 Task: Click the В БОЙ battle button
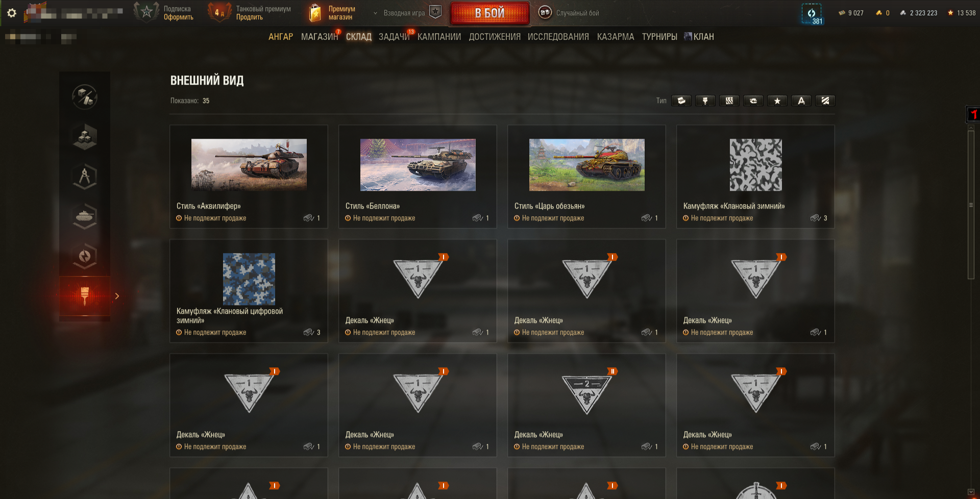click(x=490, y=13)
